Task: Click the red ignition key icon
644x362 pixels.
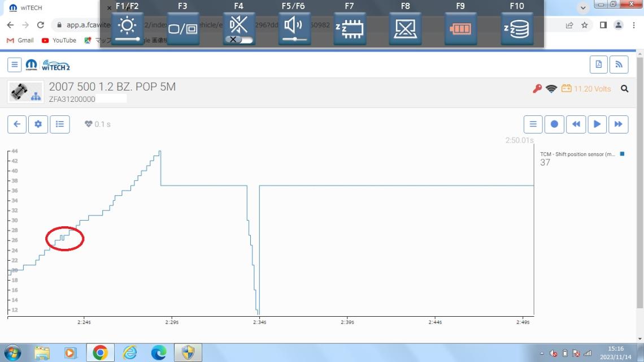Action: click(x=537, y=89)
